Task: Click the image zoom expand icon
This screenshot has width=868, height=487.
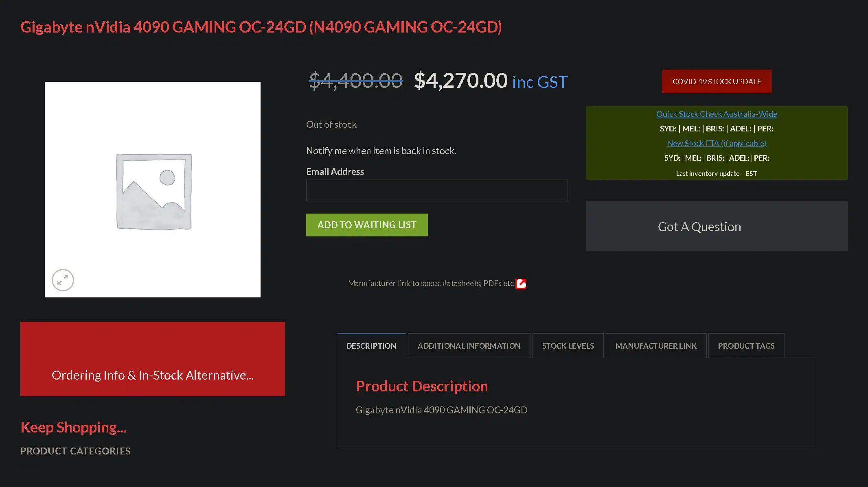Action: [x=63, y=280]
